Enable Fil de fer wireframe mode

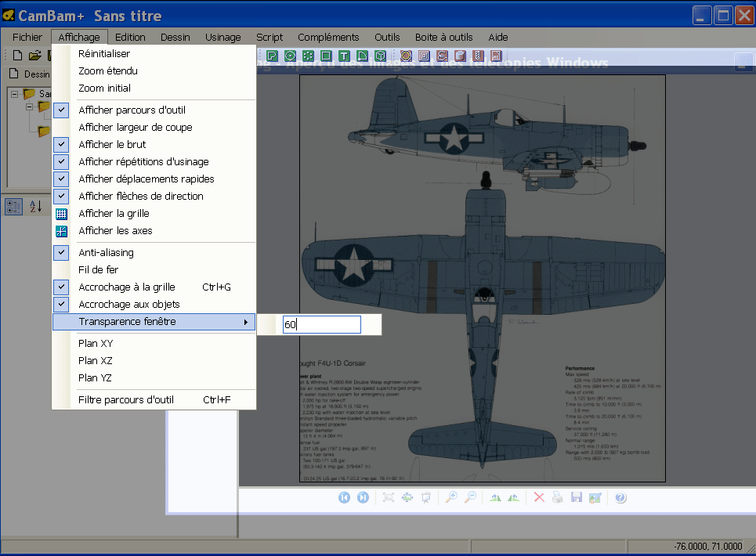[154, 270]
